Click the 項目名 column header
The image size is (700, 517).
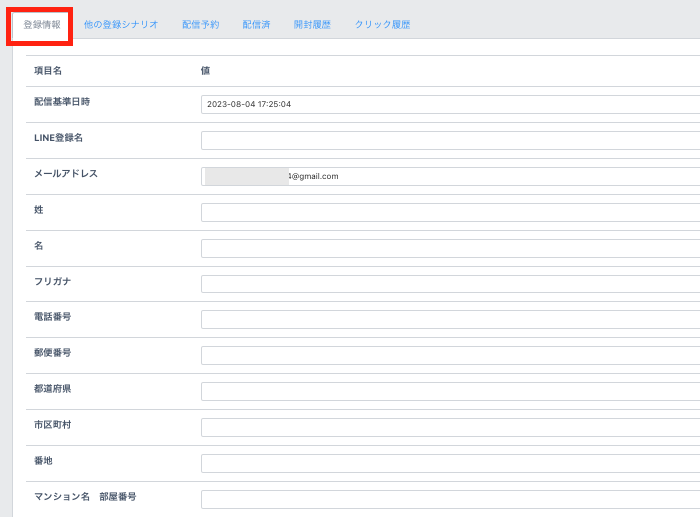[48, 71]
